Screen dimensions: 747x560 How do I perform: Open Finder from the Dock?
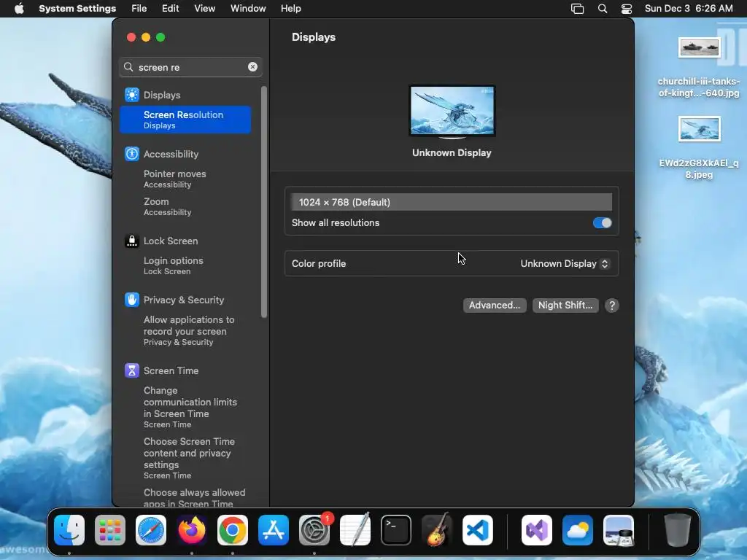tap(69, 530)
